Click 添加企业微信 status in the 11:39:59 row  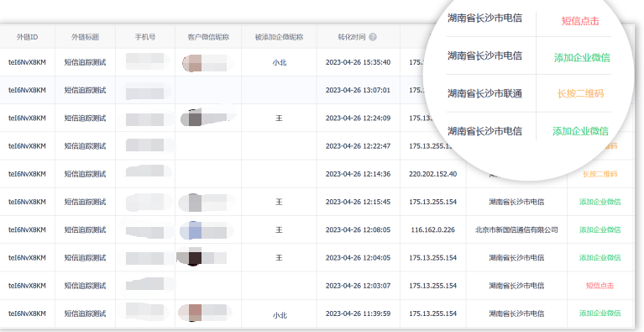(600, 314)
